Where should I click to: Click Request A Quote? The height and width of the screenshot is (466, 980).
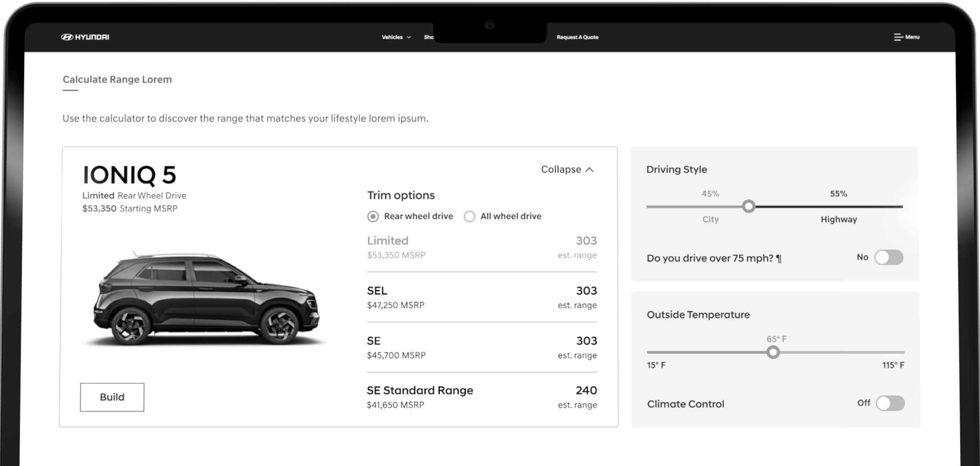577,37
